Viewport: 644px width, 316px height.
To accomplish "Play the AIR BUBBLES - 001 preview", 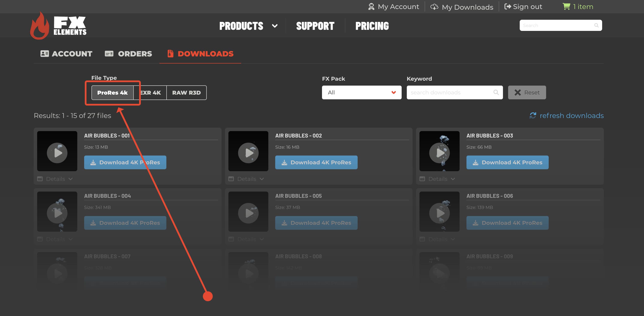I will point(57,153).
